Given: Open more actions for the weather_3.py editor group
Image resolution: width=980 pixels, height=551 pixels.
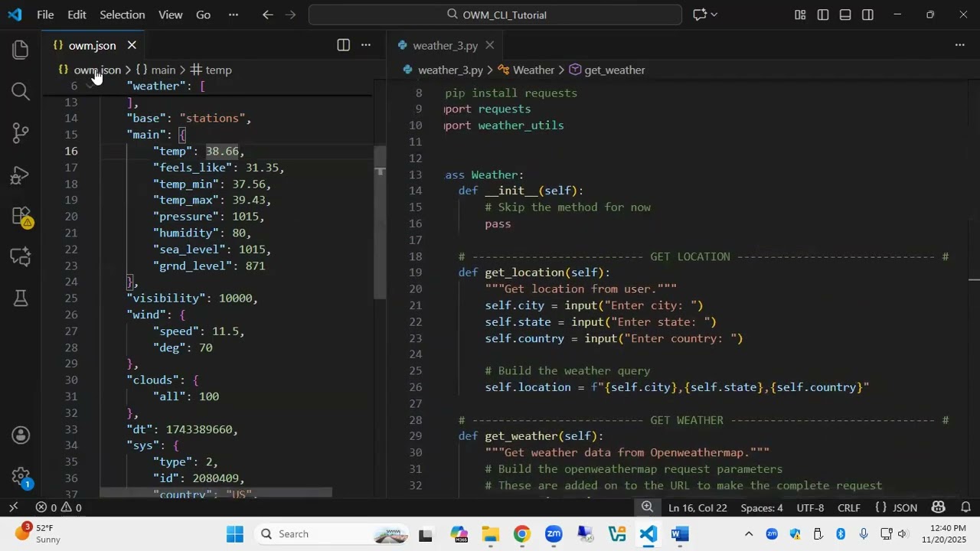Looking at the screenshot, I should [959, 45].
